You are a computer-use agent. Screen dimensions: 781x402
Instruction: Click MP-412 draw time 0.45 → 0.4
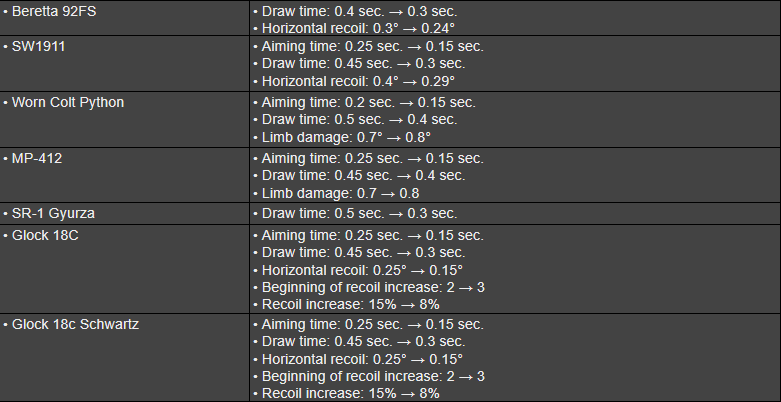(362, 176)
